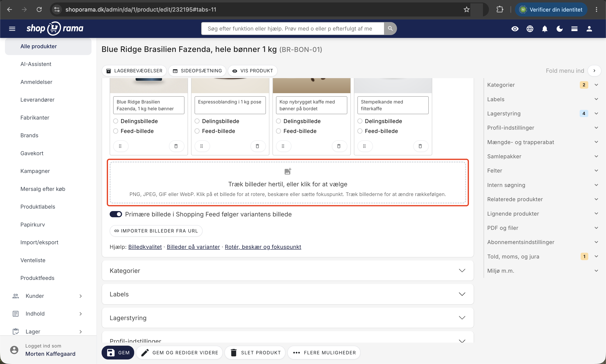Viewport: 606px width, 364px height.
Task: Click drag handle on Stempelkande image
Action: click(x=364, y=146)
